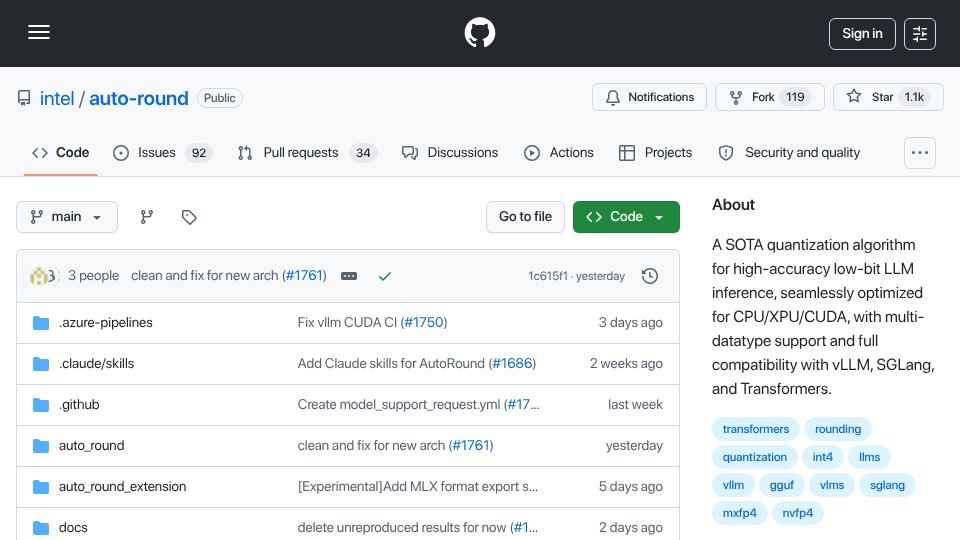Open the 3 people contributors link
Image resolution: width=960 pixels, height=540 pixels.
coord(93,276)
